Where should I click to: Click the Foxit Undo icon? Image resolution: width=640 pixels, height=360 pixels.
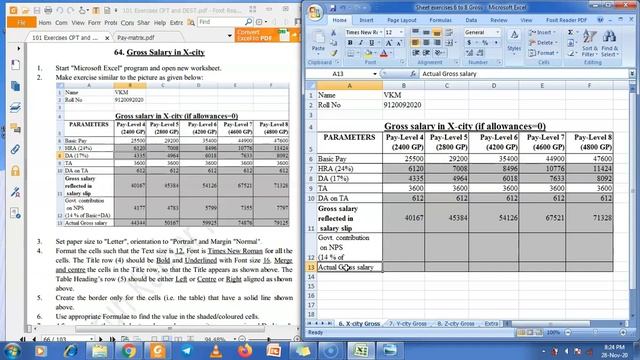click(x=60, y=10)
